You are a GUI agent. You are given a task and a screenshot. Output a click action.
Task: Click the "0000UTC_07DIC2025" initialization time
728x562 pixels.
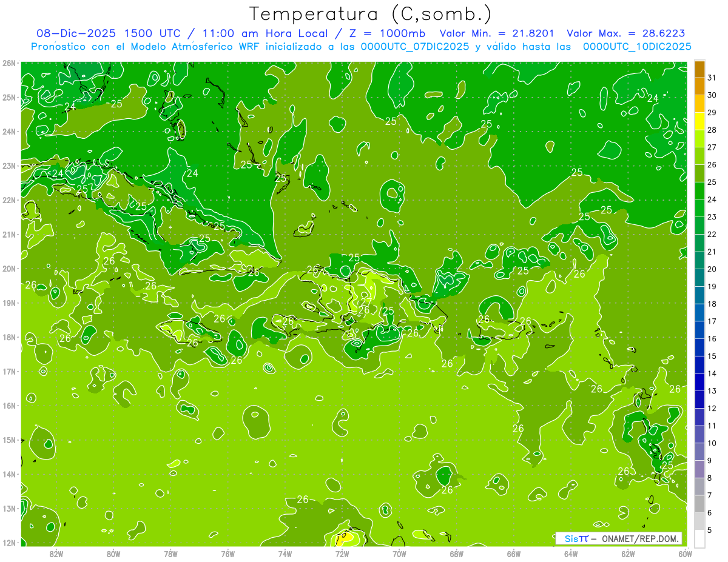point(415,46)
